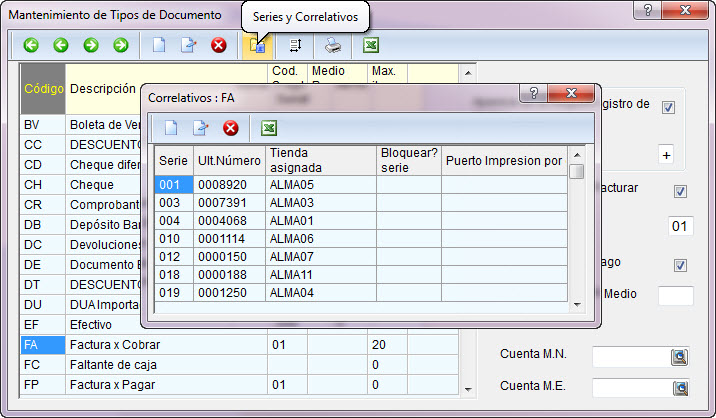Open lookup for Cuenta M.E. field
This screenshot has height=418, width=716.
[679, 386]
